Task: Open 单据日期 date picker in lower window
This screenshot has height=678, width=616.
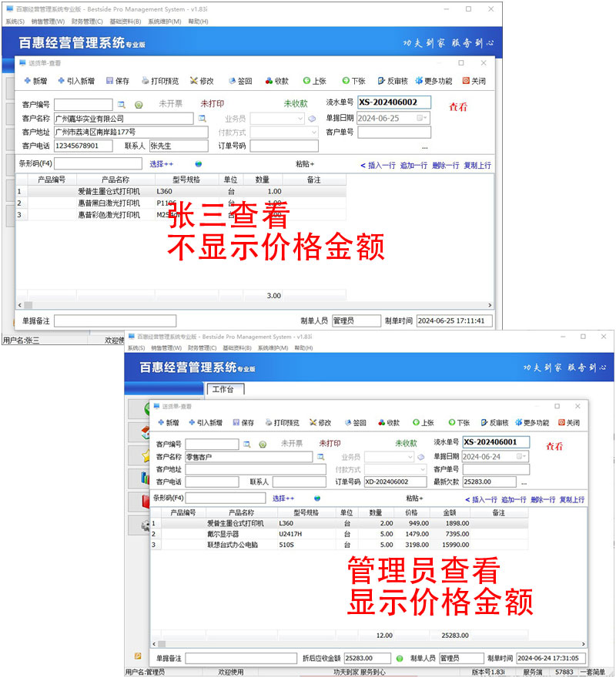Action: click(521, 456)
